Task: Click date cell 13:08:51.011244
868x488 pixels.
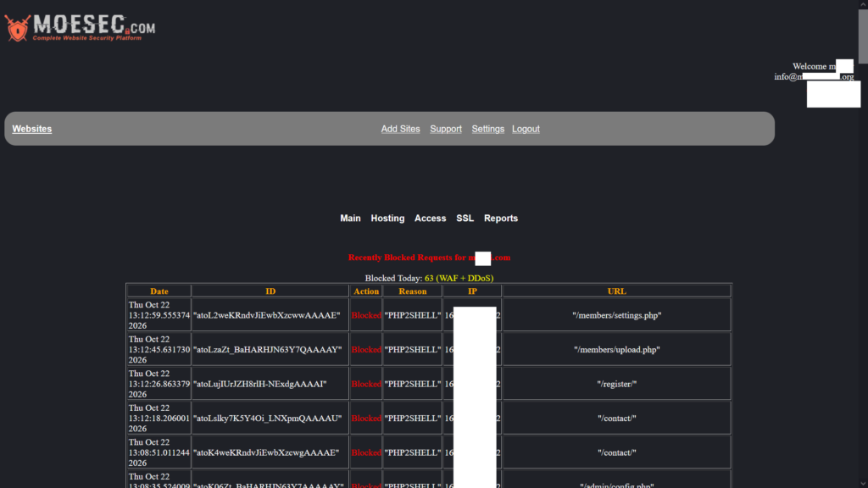Action: [159, 452]
